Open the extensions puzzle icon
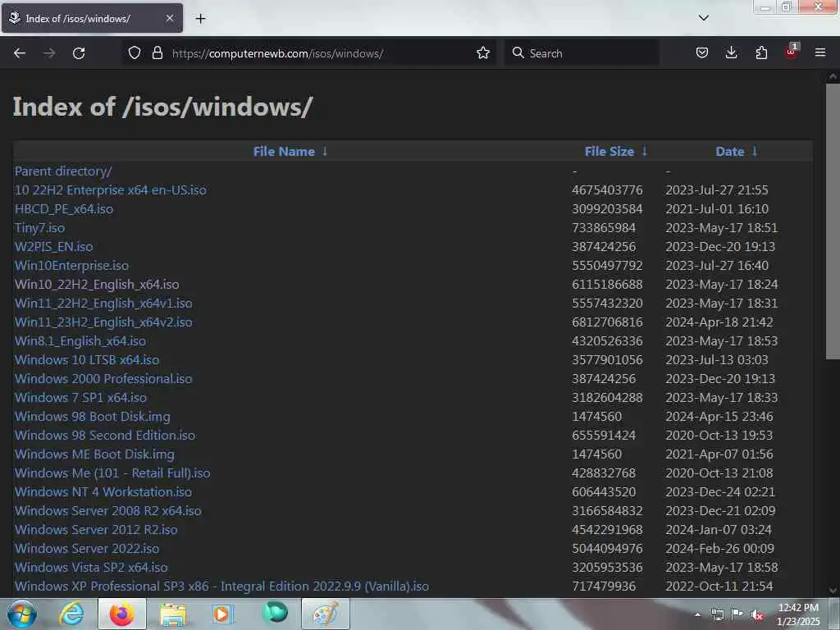 click(x=761, y=53)
